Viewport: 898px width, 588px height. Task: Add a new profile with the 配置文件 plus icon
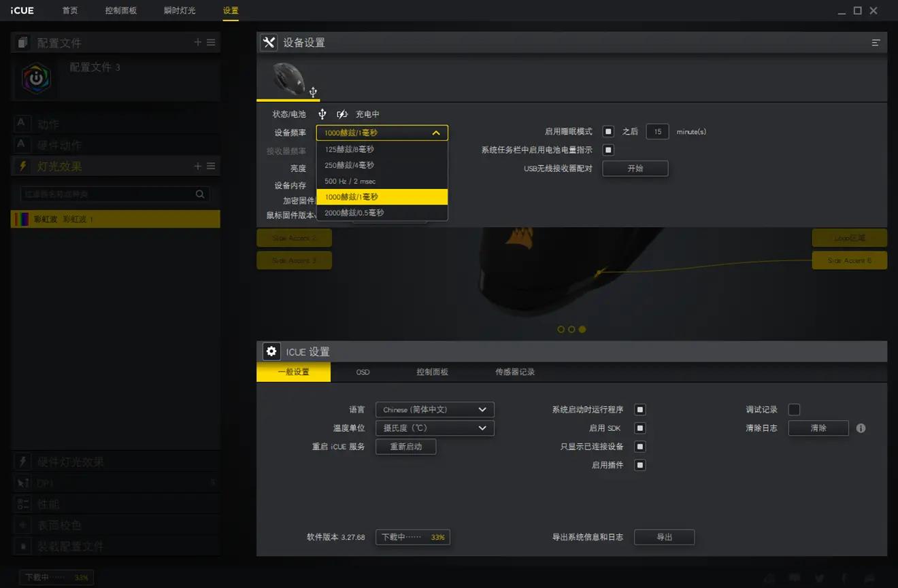click(198, 42)
